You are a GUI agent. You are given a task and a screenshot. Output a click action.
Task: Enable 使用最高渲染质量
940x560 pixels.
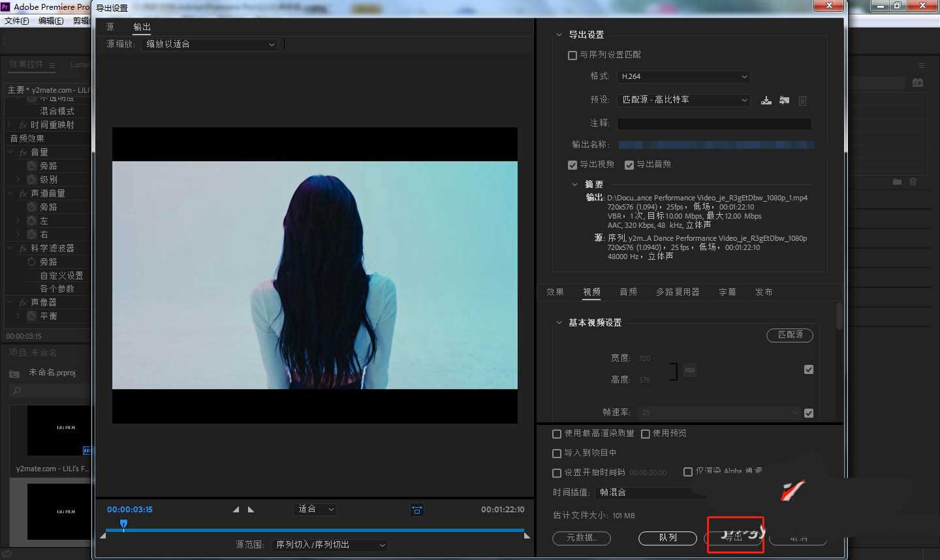557,433
